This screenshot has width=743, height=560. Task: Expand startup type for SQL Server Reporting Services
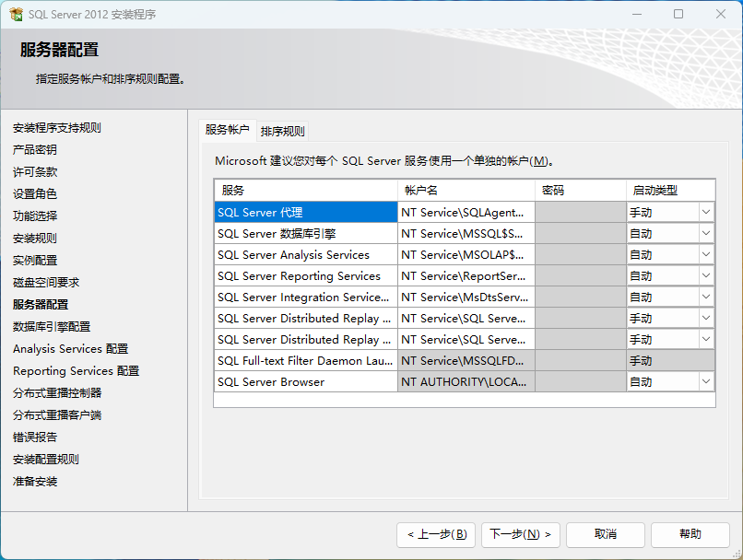click(x=706, y=275)
